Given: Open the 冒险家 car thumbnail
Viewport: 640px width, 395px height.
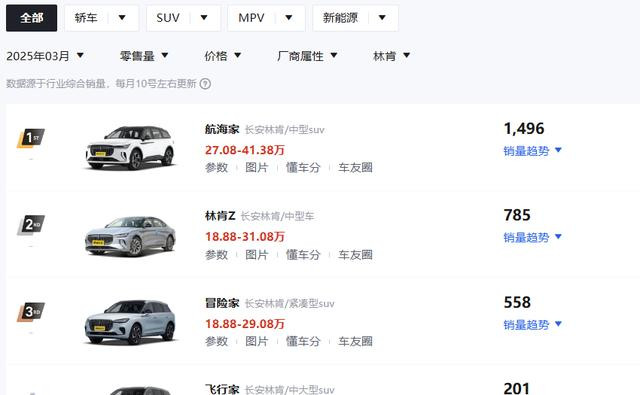Looking at the screenshot, I should pyautogui.click(x=131, y=322).
